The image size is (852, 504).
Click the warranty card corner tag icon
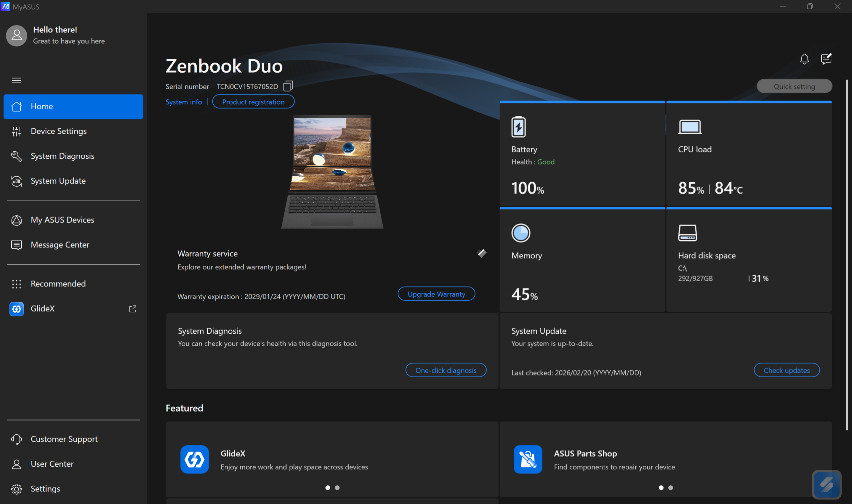click(481, 253)
